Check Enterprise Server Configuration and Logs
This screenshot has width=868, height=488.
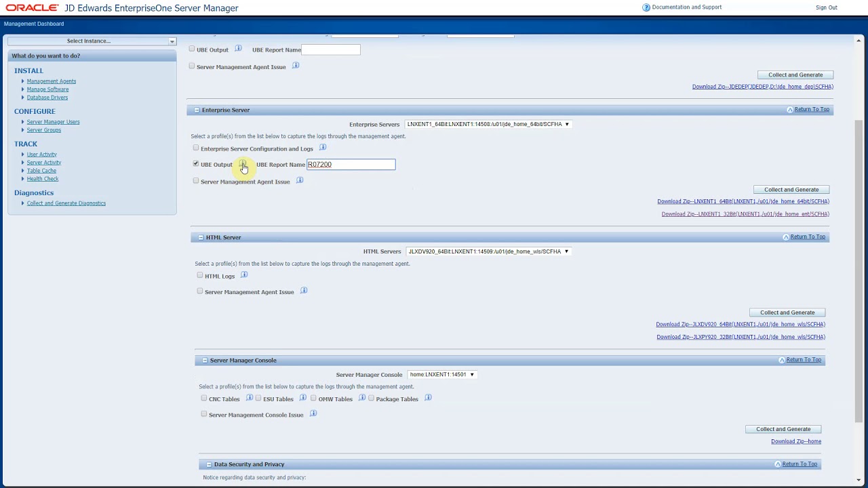196,148
